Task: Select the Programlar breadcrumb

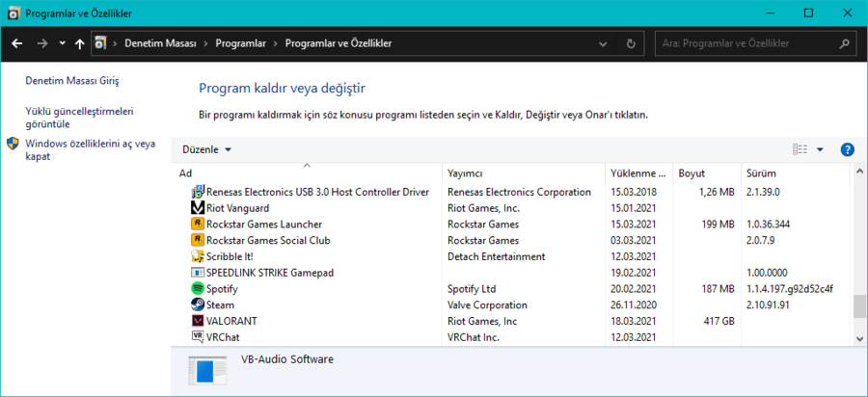Action: click(x=241, y=43)
